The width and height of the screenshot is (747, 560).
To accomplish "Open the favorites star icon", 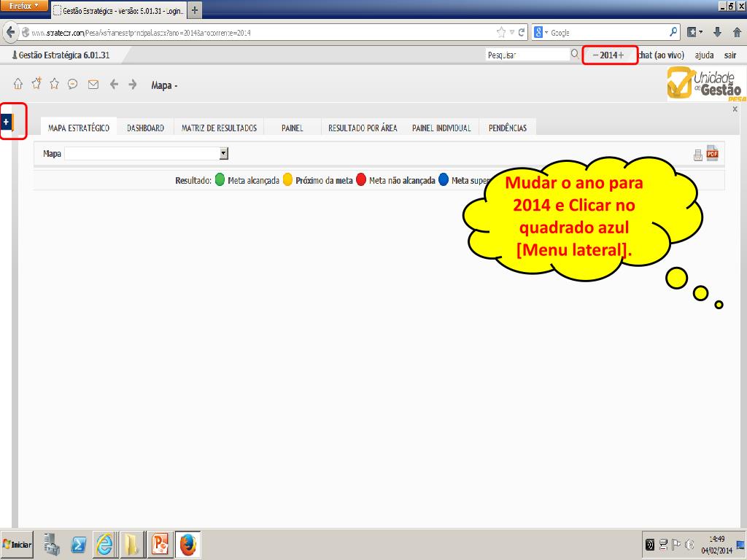I will click(x=54, y=85).
